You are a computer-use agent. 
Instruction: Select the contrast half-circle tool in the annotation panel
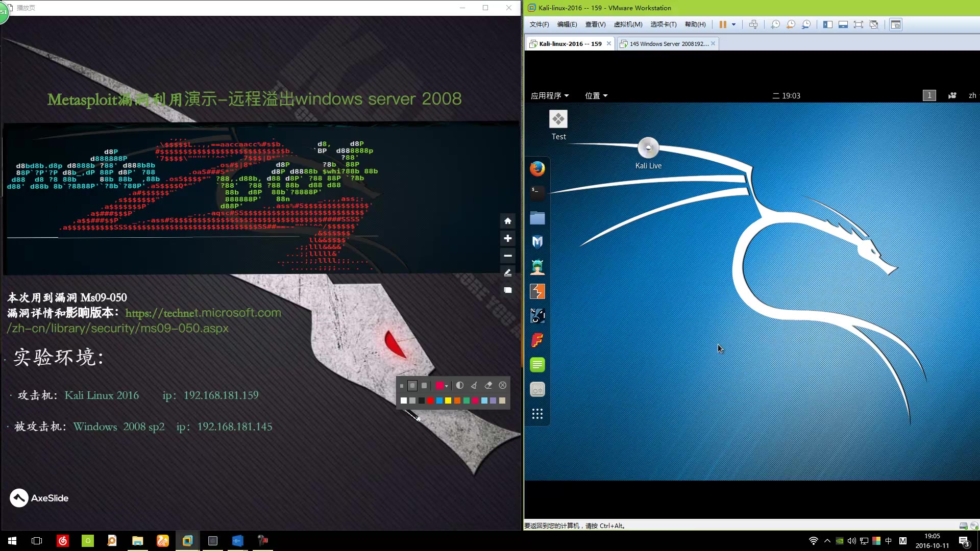click(459, 385)
